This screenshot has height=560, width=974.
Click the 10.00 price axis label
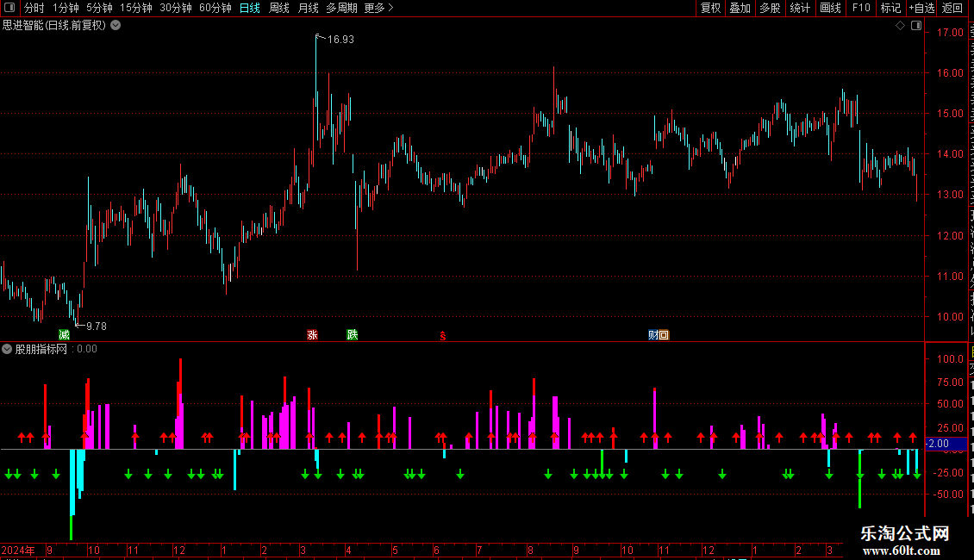click(950, 317)
